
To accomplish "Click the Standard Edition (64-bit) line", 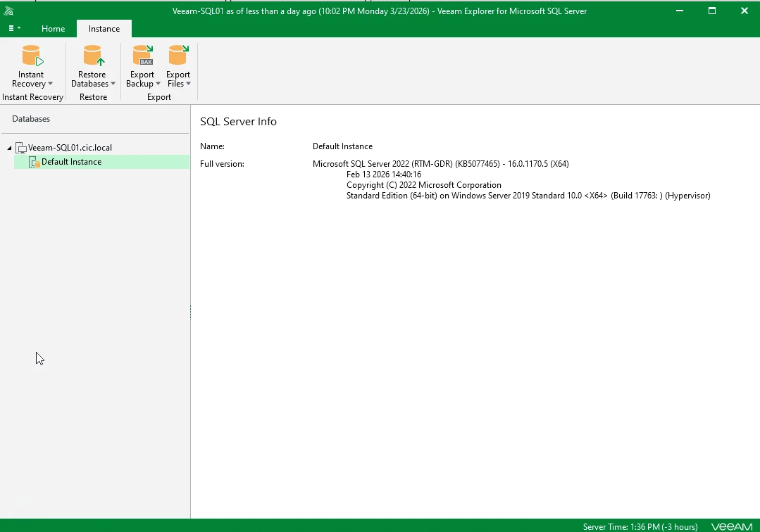I will pos(528,196).
